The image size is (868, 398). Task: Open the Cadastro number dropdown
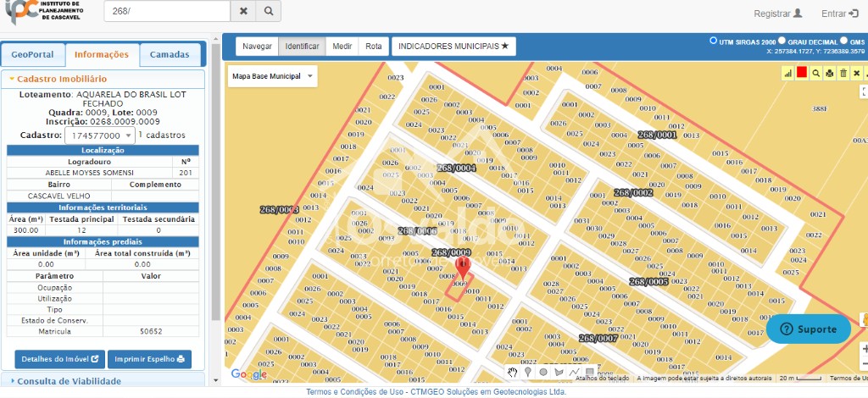click(x=102, y=135)
